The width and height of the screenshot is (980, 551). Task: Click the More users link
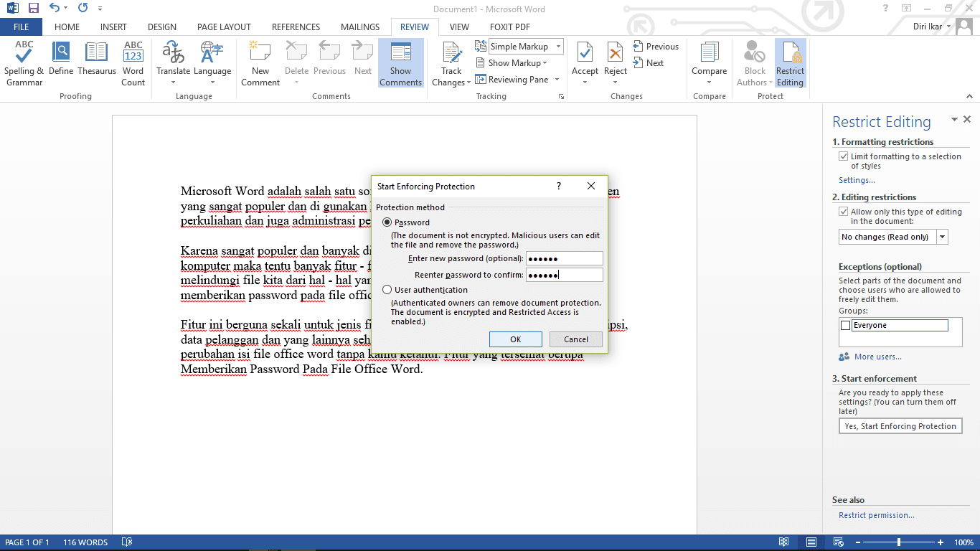tap(877, 357)
